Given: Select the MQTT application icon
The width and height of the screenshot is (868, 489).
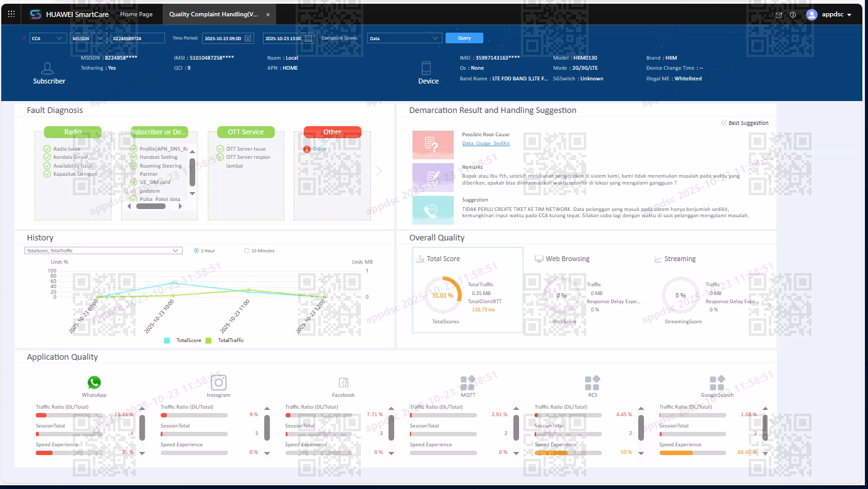Looking at the screenshot, I should [468, 382].
